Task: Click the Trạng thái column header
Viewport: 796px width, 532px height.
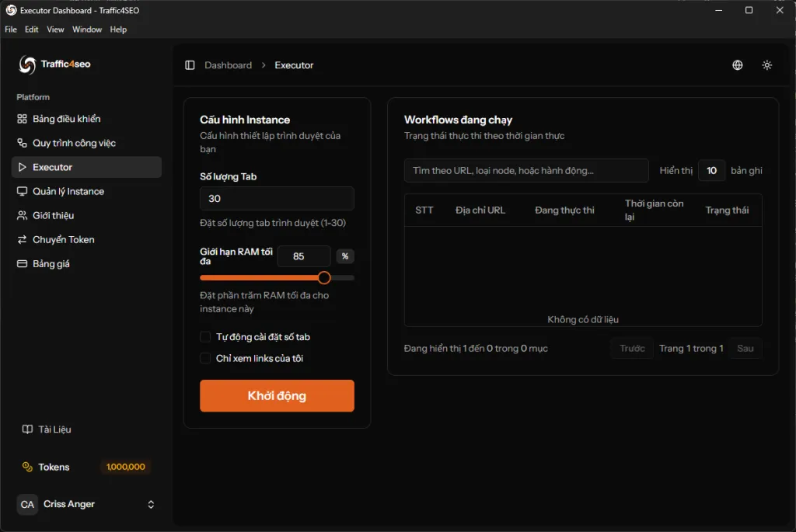Action: click(x=727, y=210)
